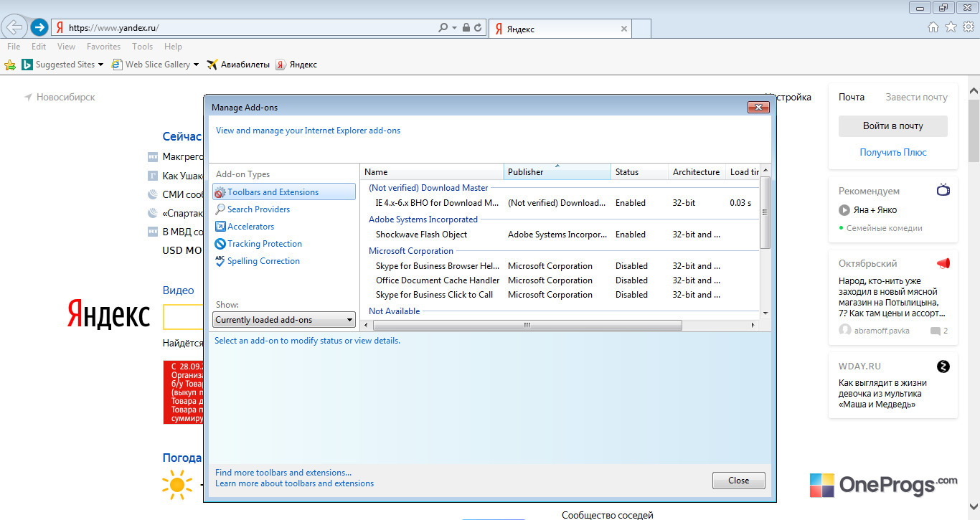Click the Получить Плюс link

pyautogui.click(x=893, y=152)
